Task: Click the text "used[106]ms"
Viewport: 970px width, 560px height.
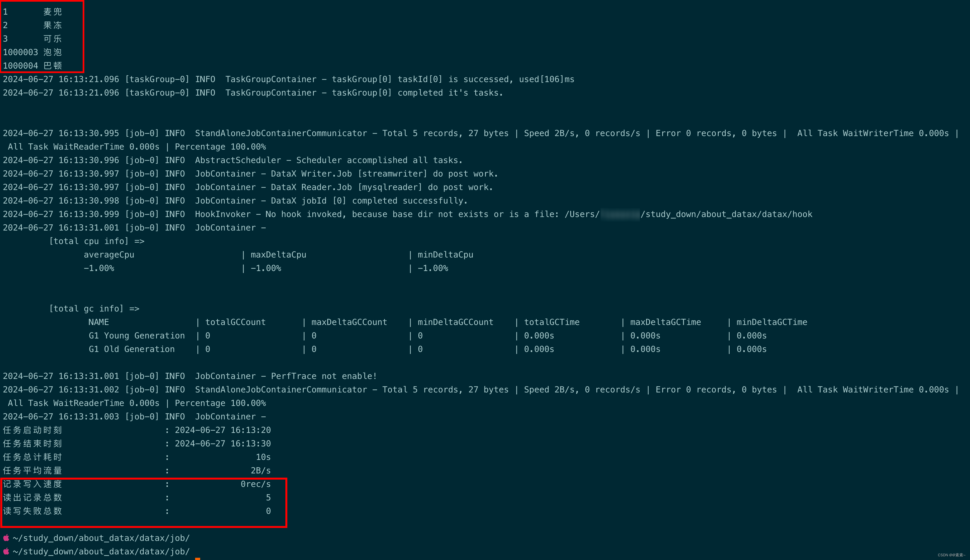Action: tap(547, 79)
